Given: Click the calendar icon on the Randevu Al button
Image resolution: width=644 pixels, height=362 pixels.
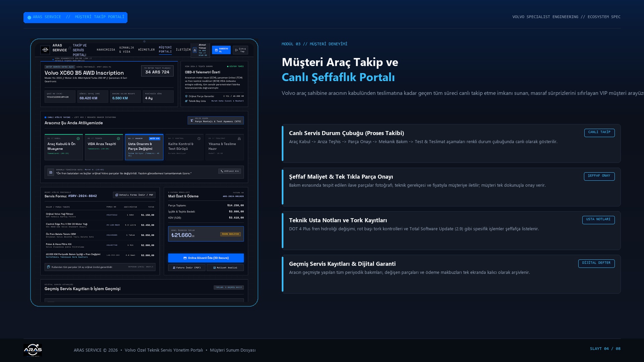Looking at the screenshot, I should tap(216, 50).
